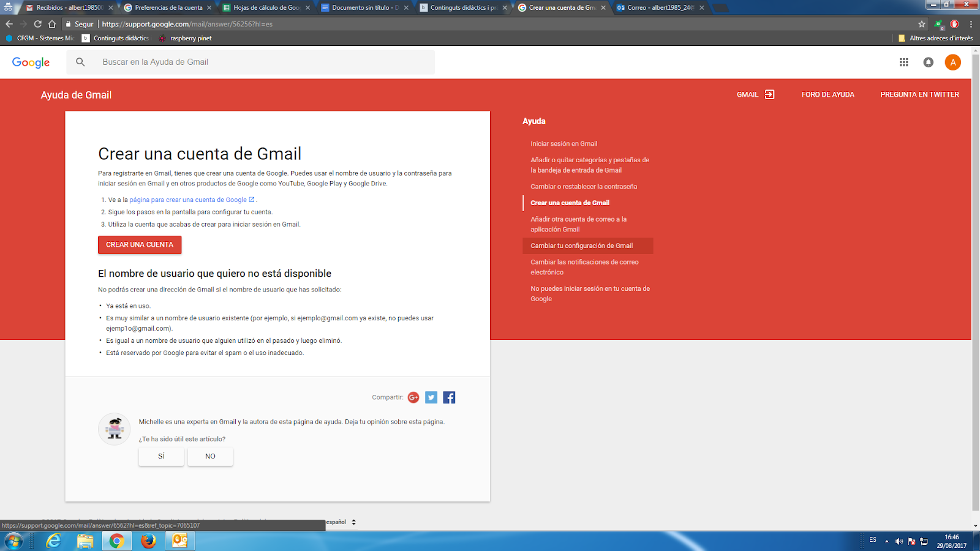Viewport: 980px width, 551px height.
Task: Open Añadir otra cuenta de correo link
Action: [578, 224]
